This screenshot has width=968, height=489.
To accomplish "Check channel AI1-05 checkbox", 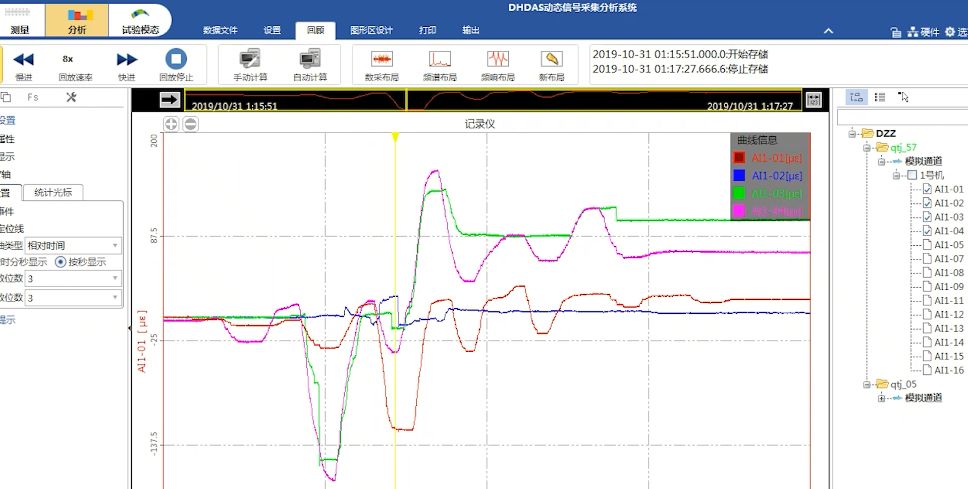I will 927,244.
